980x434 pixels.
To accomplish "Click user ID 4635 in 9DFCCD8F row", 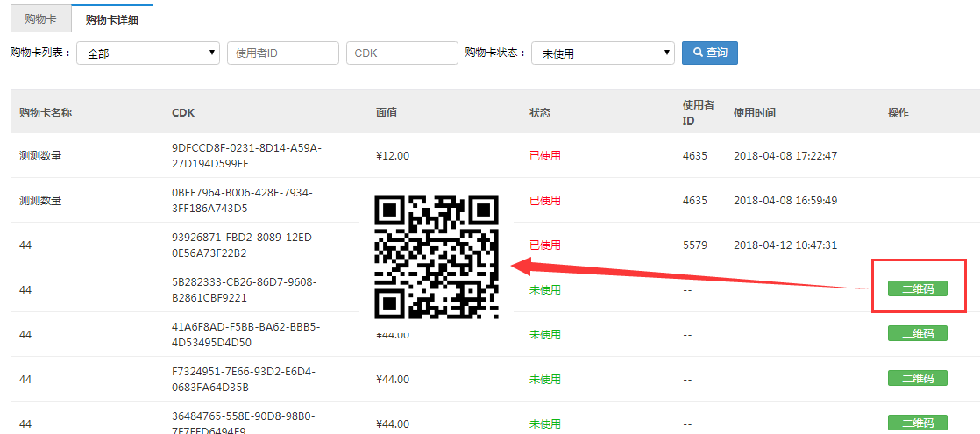I will [695, 156].
